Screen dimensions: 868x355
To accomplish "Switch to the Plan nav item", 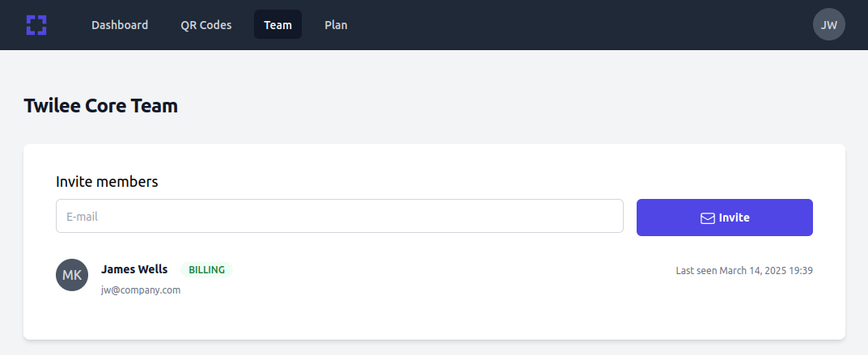I will coord(336,25).
